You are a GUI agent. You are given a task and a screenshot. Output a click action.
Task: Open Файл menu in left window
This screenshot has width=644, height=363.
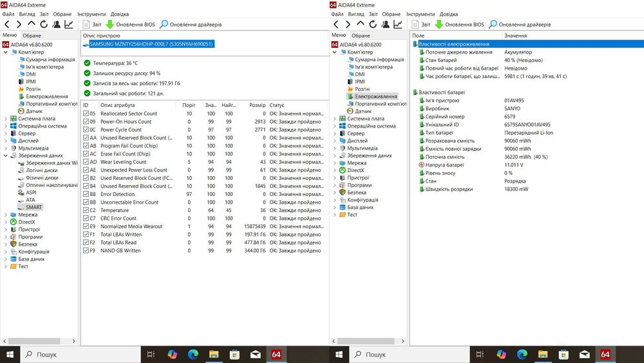8,14
